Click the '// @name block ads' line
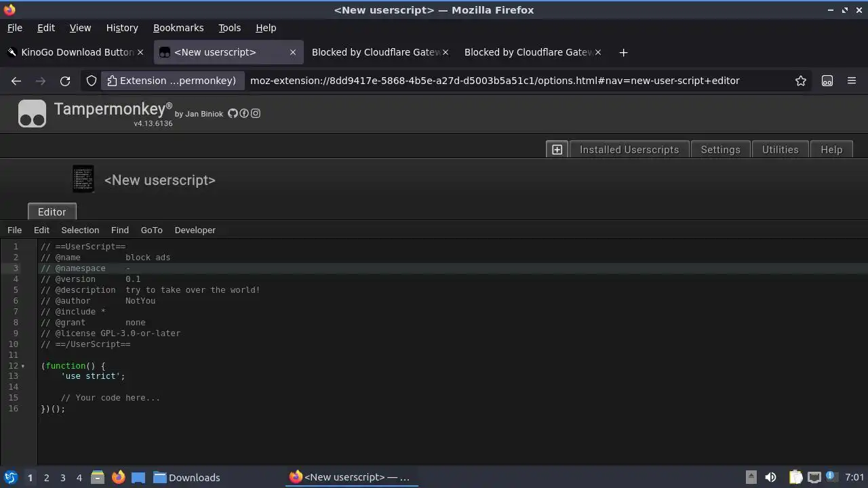The image size is (868, 488). pos(105,258)
